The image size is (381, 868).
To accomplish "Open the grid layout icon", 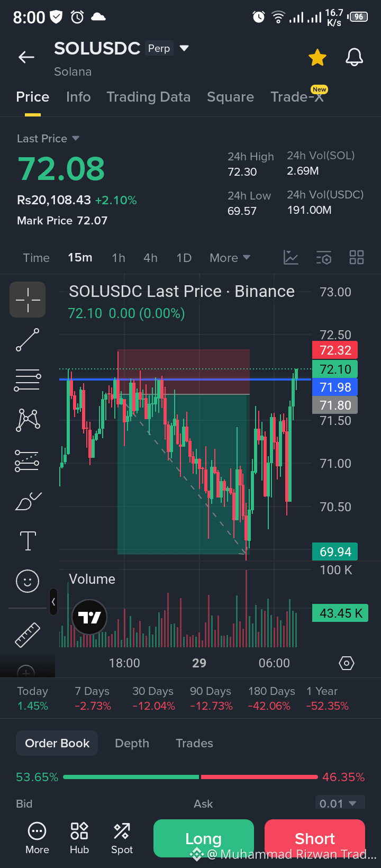I will click(x=357, y=258).
